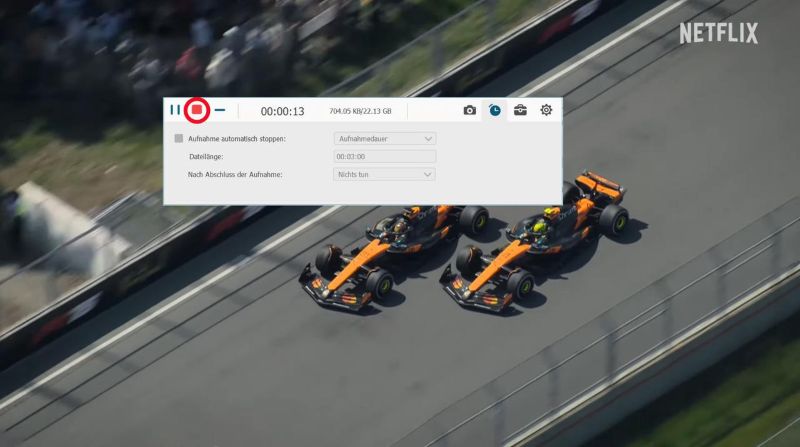Screen dimensions: 800x447
Task: Click the 'Nach Abschluss der Aufnahme:' label
Action: (x=235, y=175)
